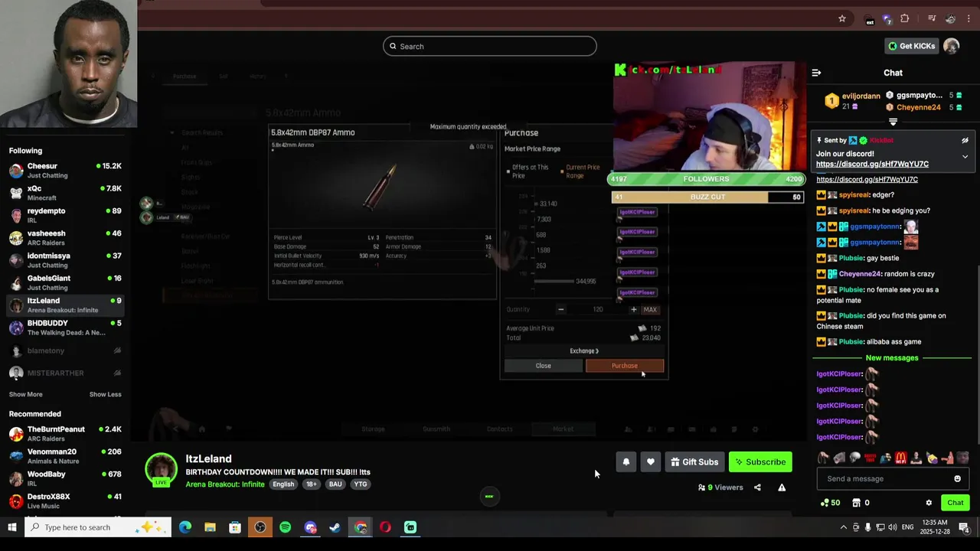Click the 9 Viewers count
The width and height of the screenshot is (980, 551).
720,487
